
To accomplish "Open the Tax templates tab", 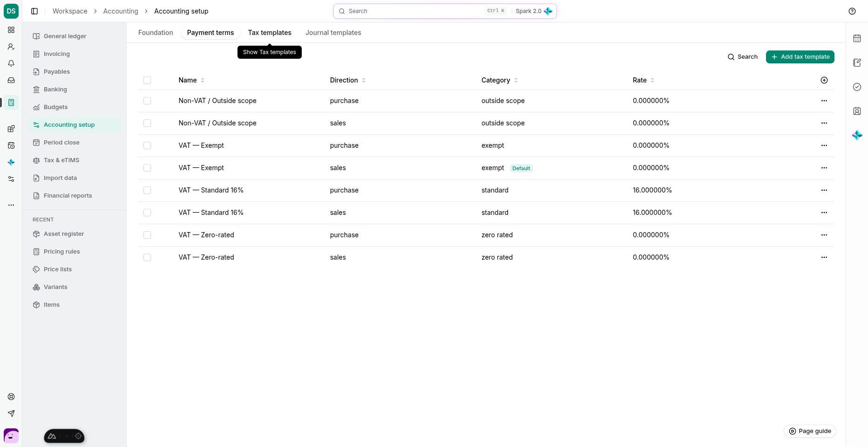I will click(x=270, y=33).
